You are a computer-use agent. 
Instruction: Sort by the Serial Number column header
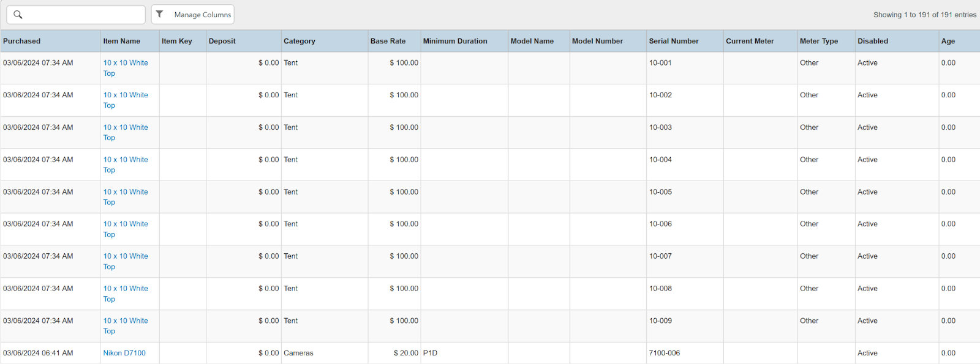click(x=674, y=41)
